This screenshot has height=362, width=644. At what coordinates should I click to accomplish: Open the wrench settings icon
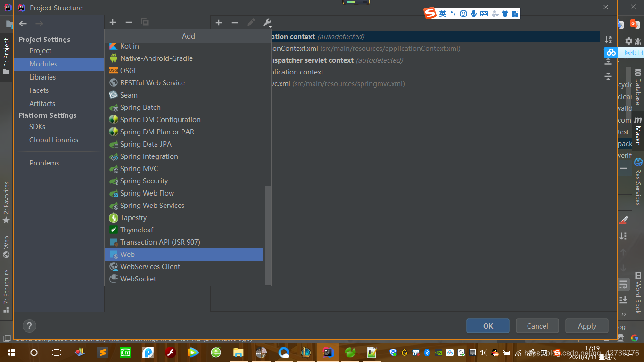pyautogui.click(x=267, y=23)
